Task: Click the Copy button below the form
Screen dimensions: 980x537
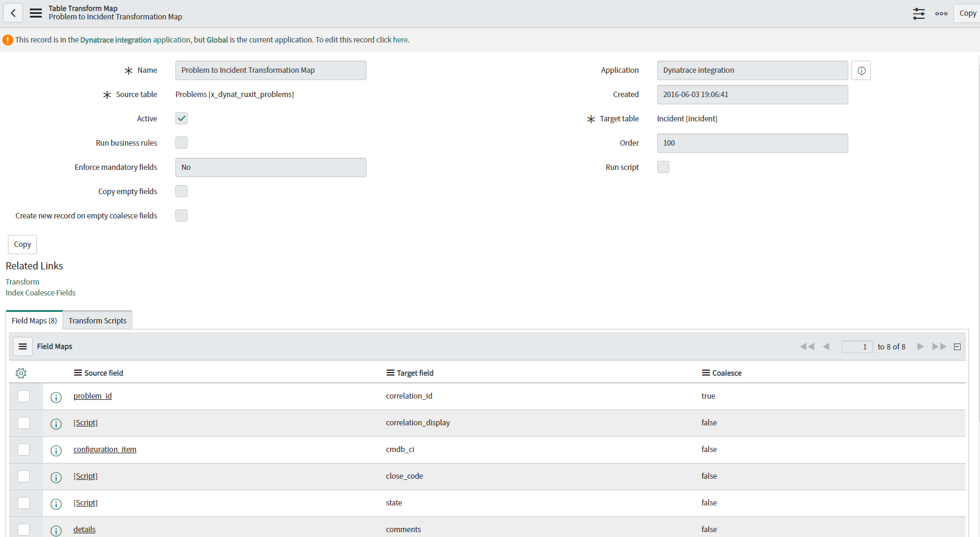Action: [x=22, y=245]
